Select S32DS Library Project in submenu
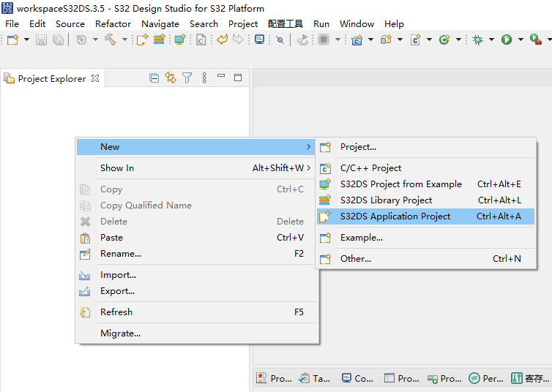 pyautogui.click(x=425, y=200)
